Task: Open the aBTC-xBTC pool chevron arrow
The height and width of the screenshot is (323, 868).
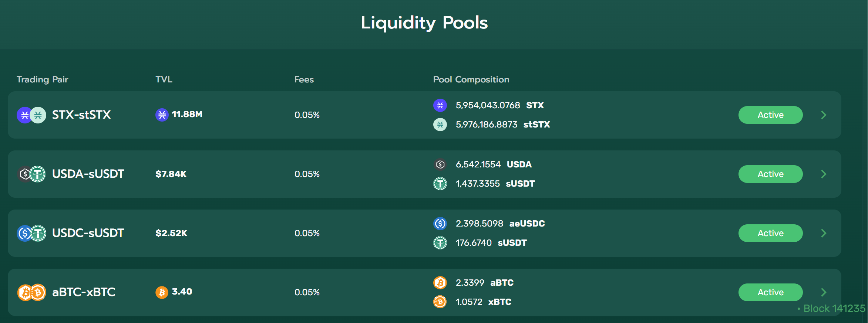Action: (x=824, y=292)
